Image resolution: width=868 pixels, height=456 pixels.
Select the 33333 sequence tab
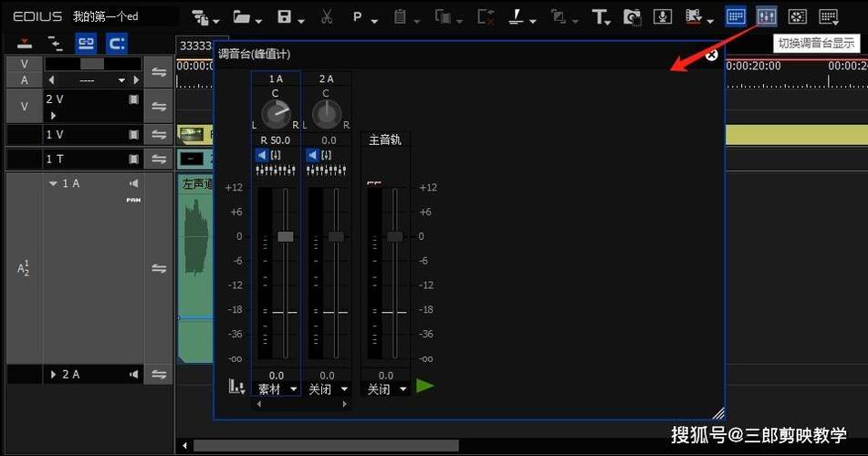coord(194,46)
